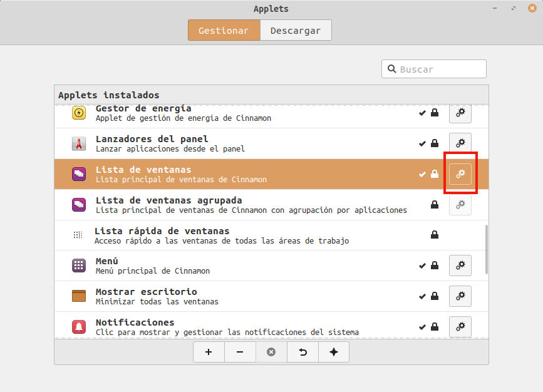
Task: Click the star more-info button
Action: (333, 352)
